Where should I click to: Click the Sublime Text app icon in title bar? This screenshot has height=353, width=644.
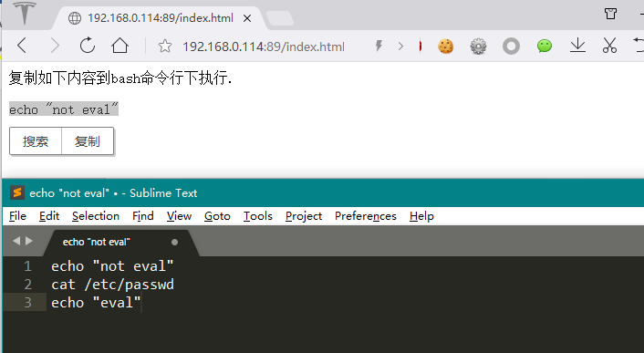pyautogui.click(x=16, y=192)
